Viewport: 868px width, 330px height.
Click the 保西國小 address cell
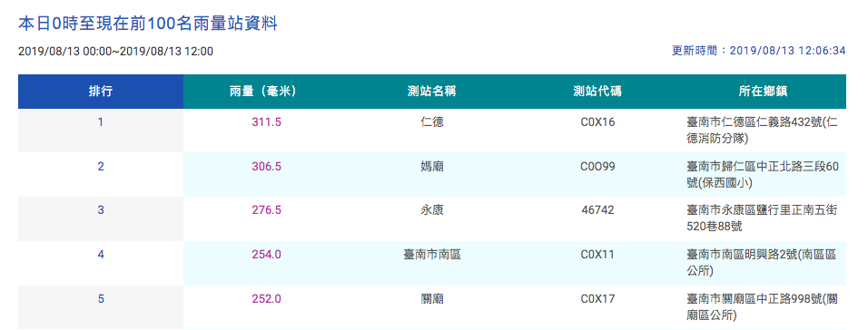coord(763,175)
